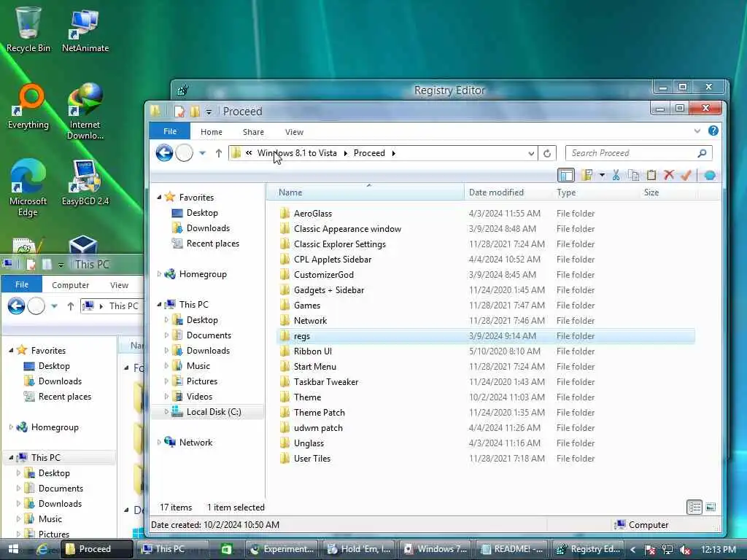This screenshot has width=747, height=560.
Task: Open Music in Proceed navigation pane
Action: [198, 366]
